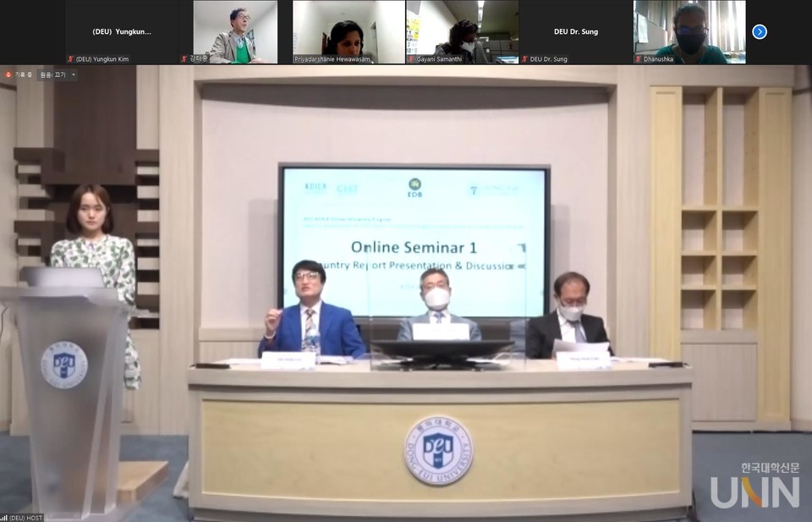Click the muted mic icon beside 강태중's name
This screenshot has width=812, height=522.
tap(183, 59)
